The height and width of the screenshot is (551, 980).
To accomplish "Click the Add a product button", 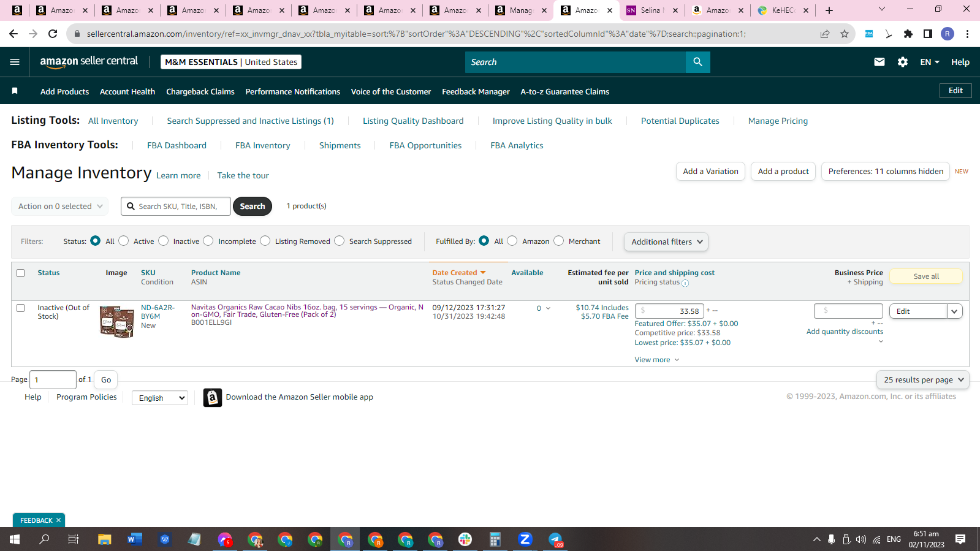I will coord(783,172).
